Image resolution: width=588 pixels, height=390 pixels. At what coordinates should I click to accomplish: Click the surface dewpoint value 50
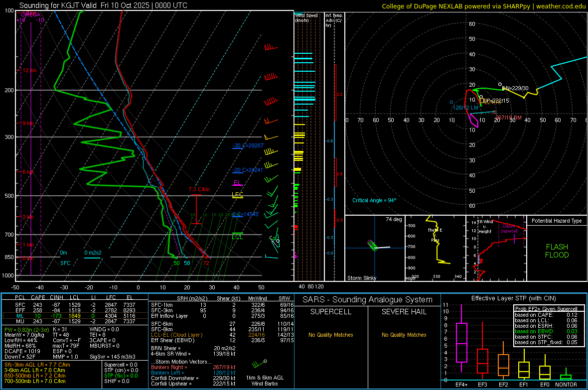[x=176, y=263]
